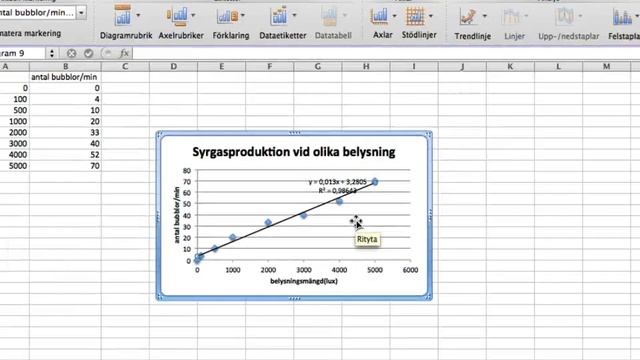The height and width of the screenshot is (360, 640).
Task: Select the data point at 4000 lux
Action: tap(339, 202)
